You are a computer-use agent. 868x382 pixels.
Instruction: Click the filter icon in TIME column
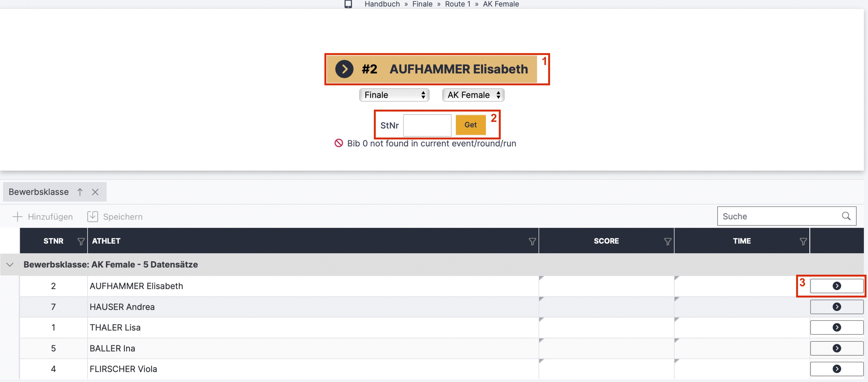pos(803,241)
